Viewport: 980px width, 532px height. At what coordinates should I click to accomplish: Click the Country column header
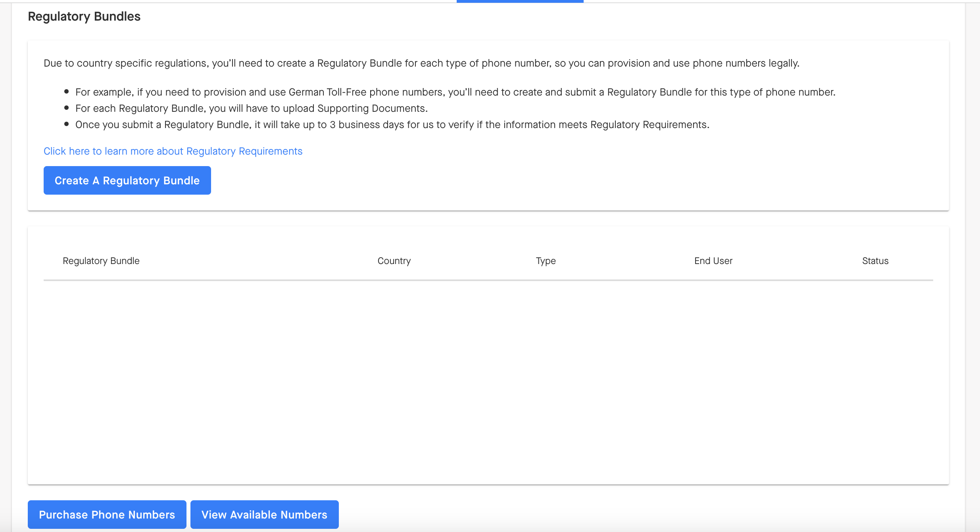click(394, 261)
